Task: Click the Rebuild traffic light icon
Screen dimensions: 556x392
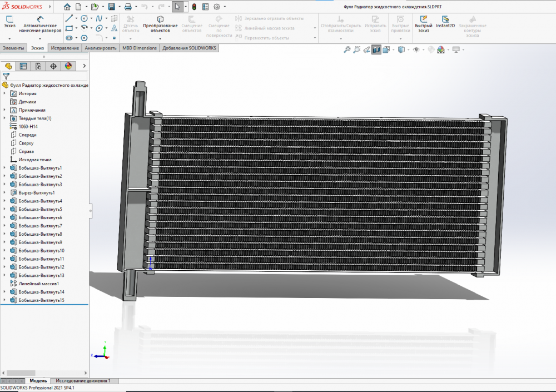Action: (x=194, y=7)
